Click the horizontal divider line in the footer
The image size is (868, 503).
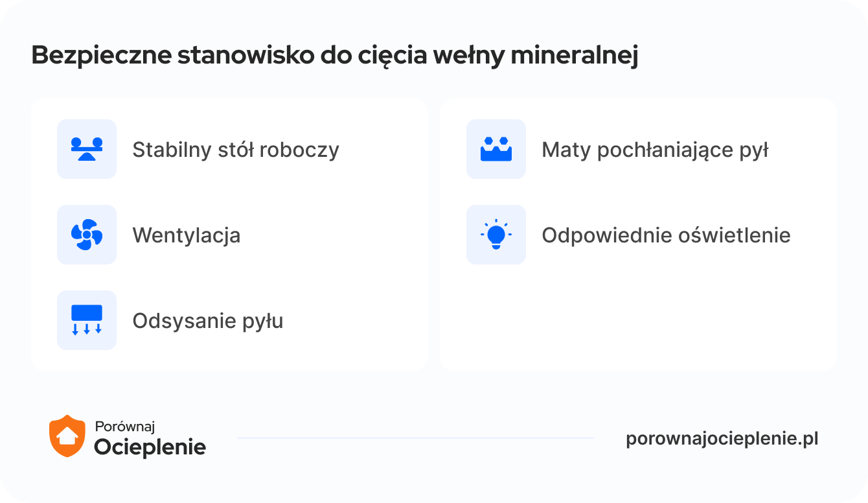point(415,438)
